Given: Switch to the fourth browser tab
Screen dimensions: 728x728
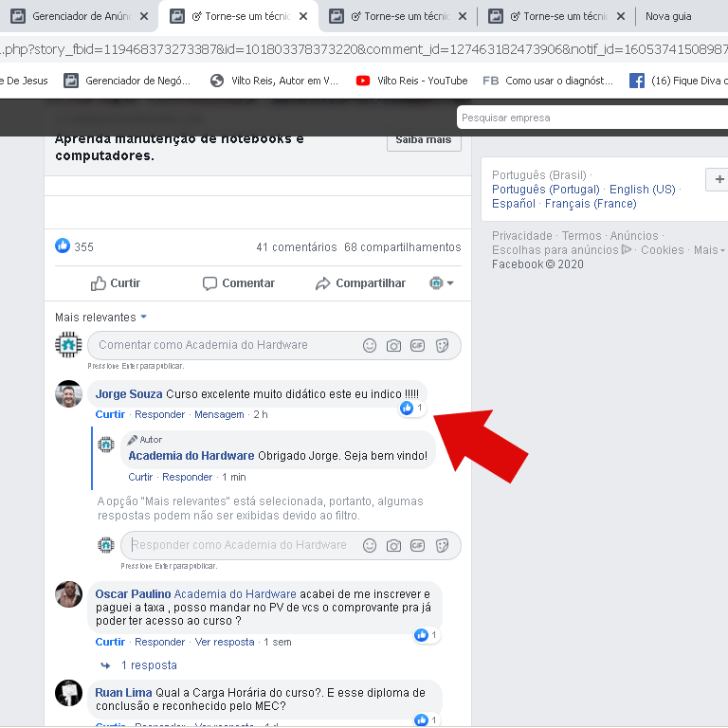Looking at the screenshot, I should 557,16.
